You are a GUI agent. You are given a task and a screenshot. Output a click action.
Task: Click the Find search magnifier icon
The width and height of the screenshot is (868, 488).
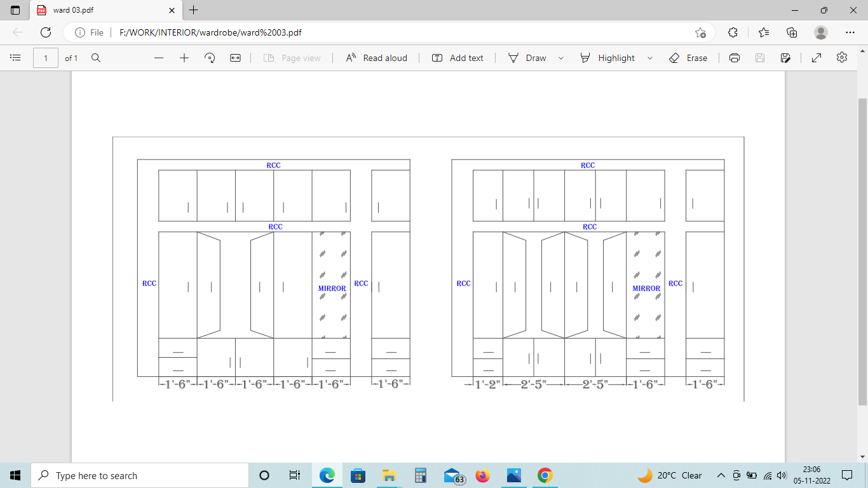pyautogui.click(x=96, y=58)
